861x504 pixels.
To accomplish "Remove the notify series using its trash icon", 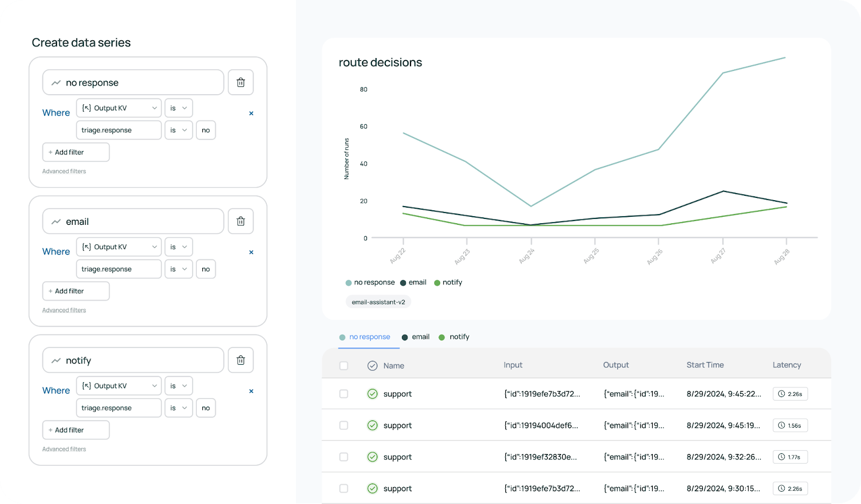I will click(241, 360).
